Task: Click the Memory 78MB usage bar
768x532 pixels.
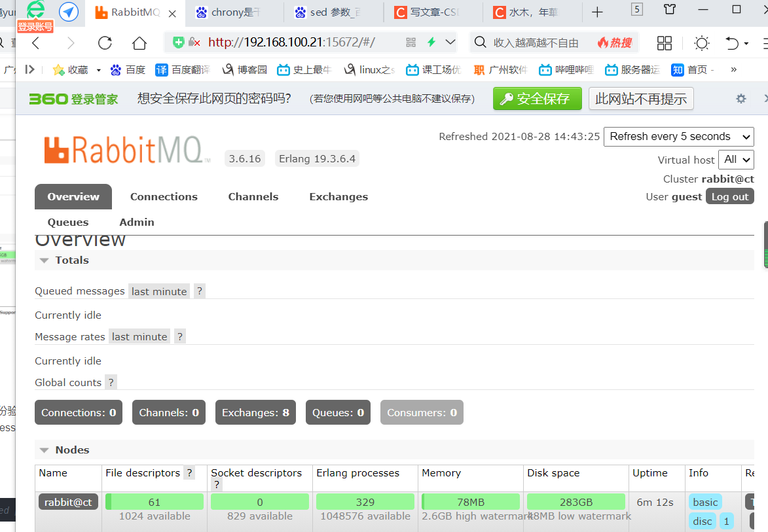Action: [x=471, y=502]
